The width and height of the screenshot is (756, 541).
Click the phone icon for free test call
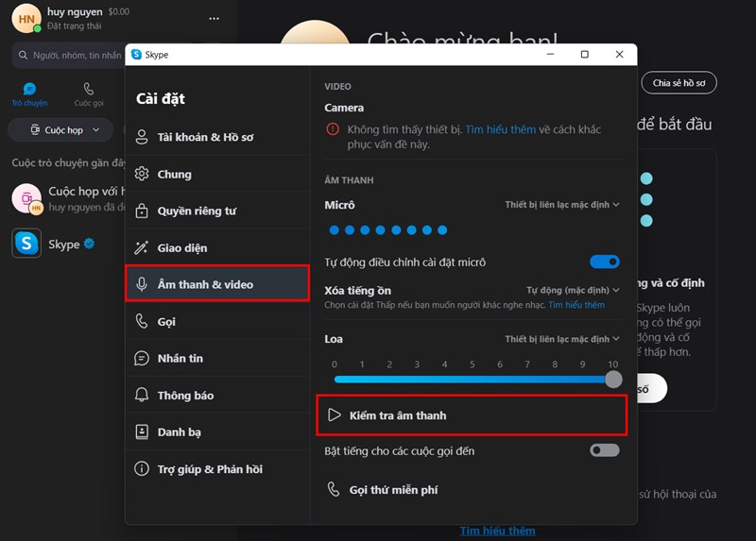(x=334, y=489)
